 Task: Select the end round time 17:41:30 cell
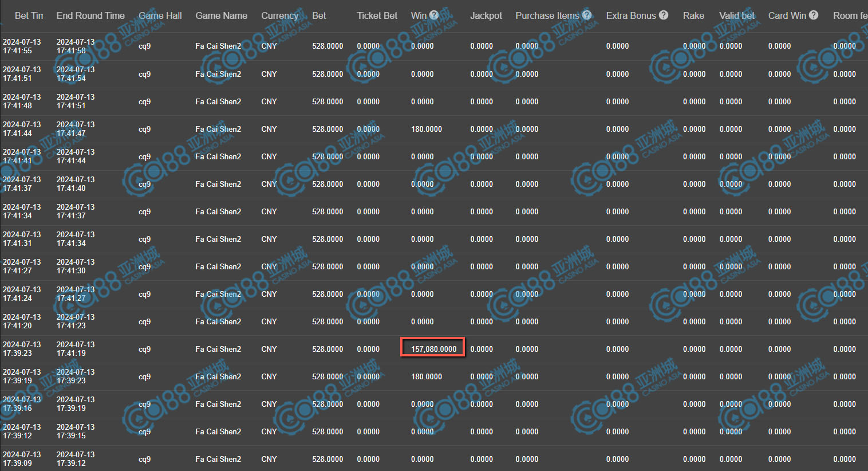[76, 266]
